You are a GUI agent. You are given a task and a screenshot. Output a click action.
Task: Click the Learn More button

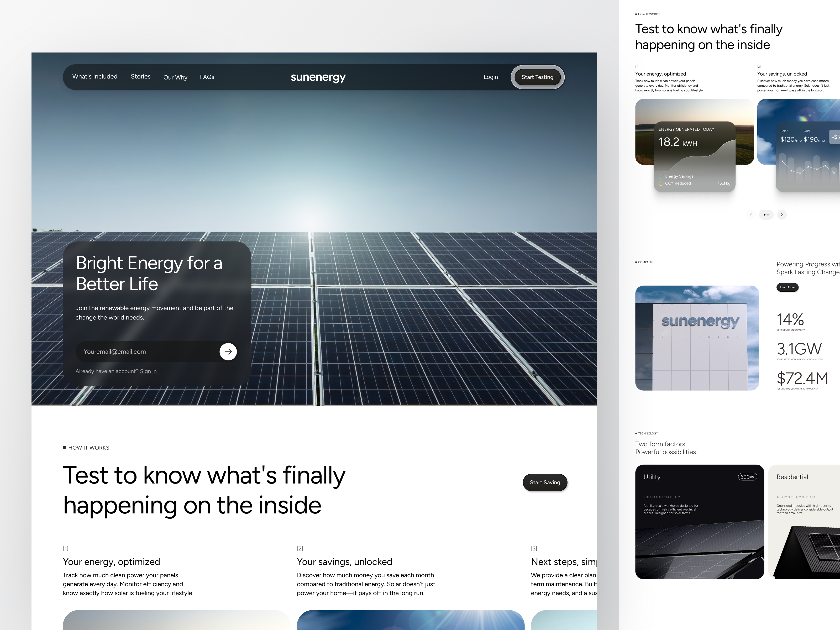(x=787, y=287)
